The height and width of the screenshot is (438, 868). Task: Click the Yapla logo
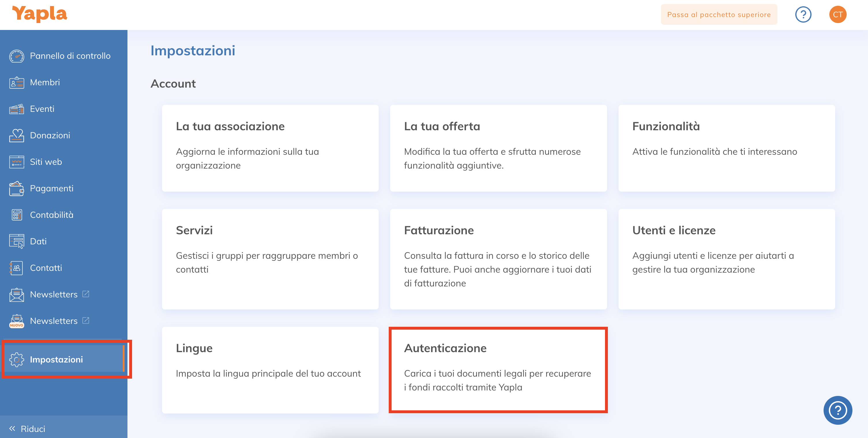point(40,14)
